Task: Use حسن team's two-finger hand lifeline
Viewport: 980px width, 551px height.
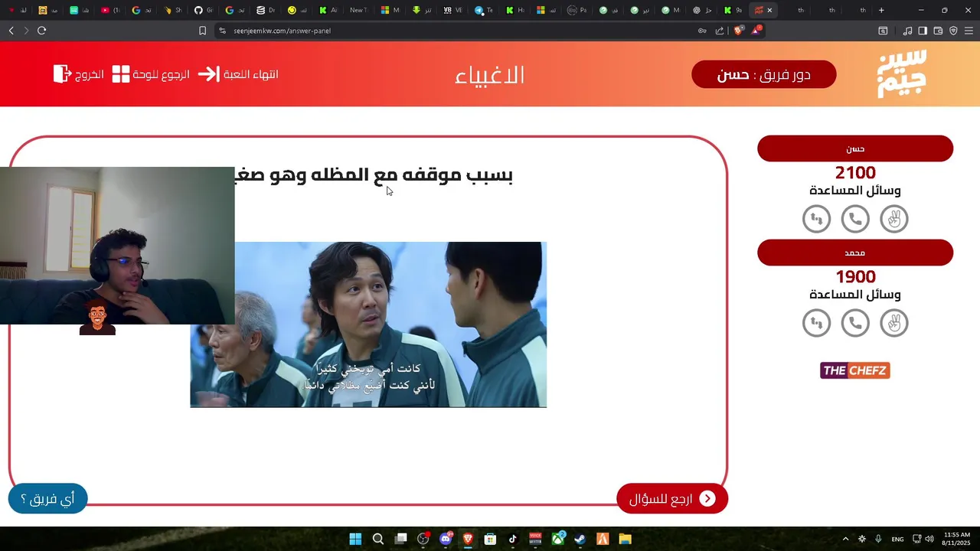Action: tap(893, 219)
